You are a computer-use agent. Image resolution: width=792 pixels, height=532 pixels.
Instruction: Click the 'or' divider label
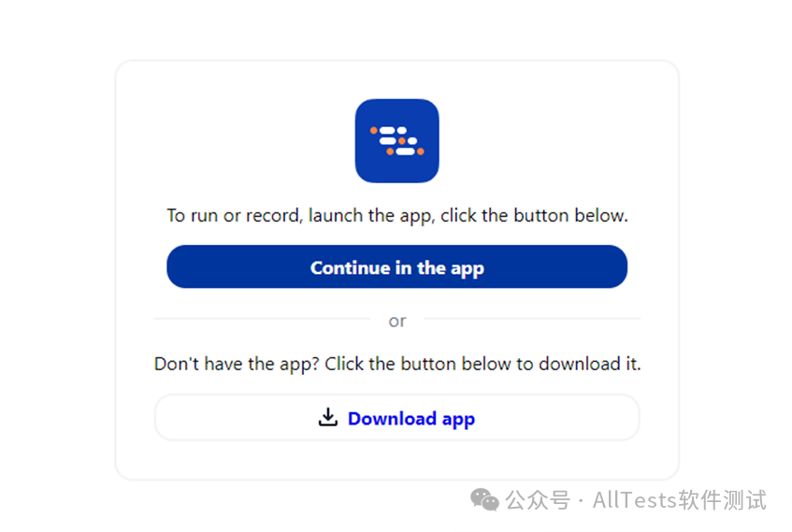397,321
